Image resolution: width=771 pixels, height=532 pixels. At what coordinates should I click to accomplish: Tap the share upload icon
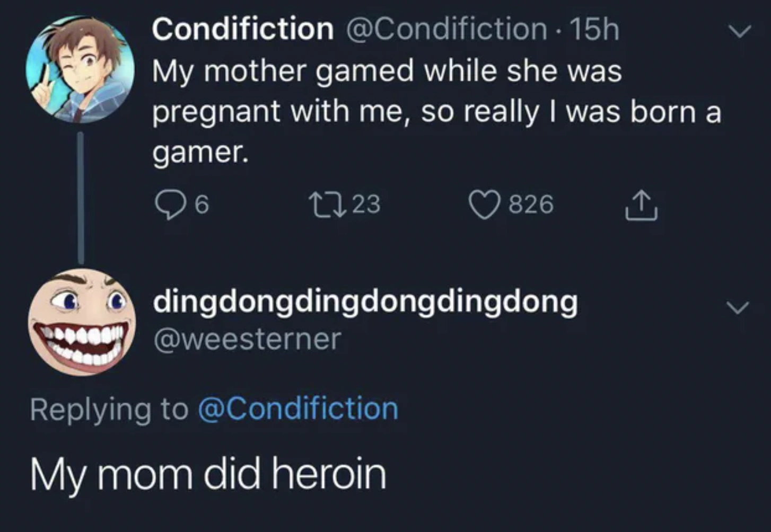tap(641, 205)
